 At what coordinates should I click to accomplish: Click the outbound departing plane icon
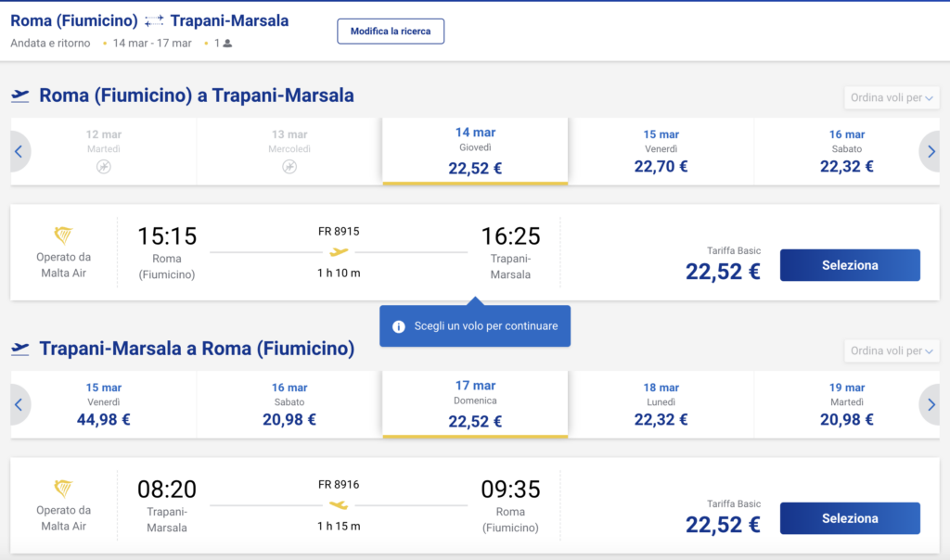point(20,95)
